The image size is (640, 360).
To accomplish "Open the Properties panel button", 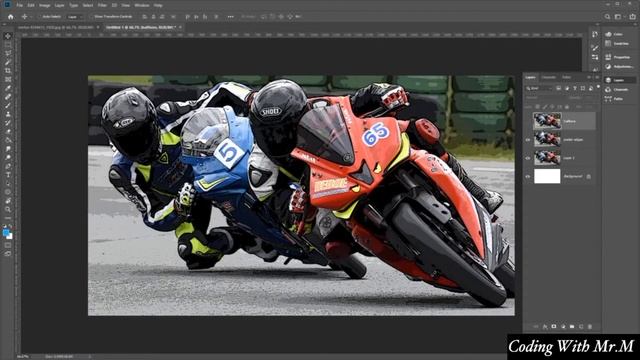I will click(x=619, y=57).
